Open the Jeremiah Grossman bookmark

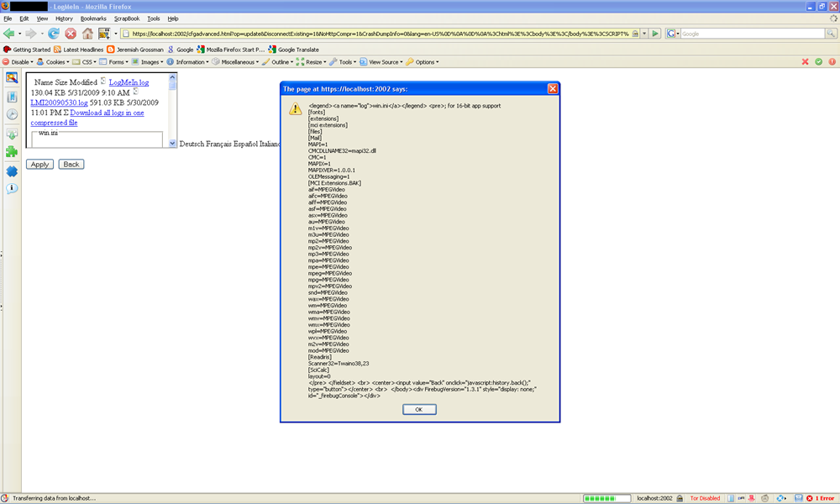[135, 50]
